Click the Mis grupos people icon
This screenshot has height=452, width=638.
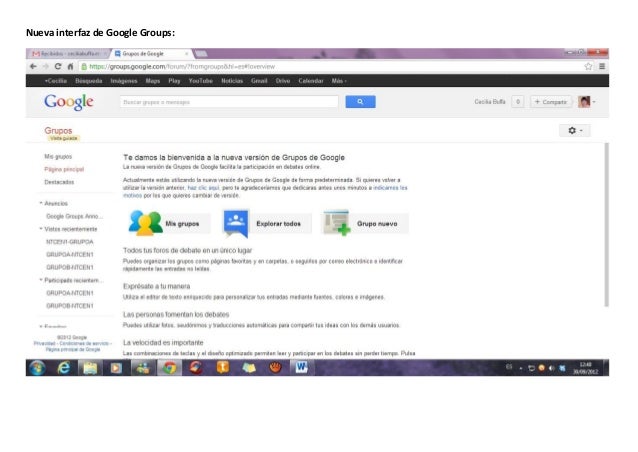coord(145,223)
